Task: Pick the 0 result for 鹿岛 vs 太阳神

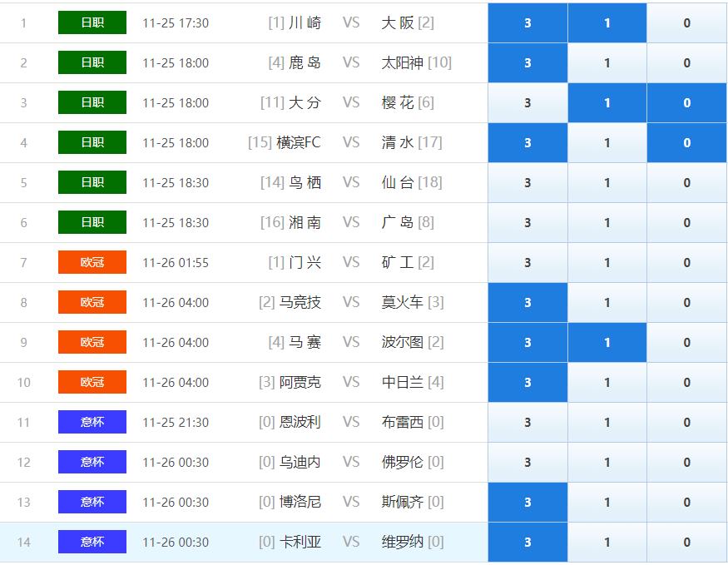Action: (x=686, y=63)
